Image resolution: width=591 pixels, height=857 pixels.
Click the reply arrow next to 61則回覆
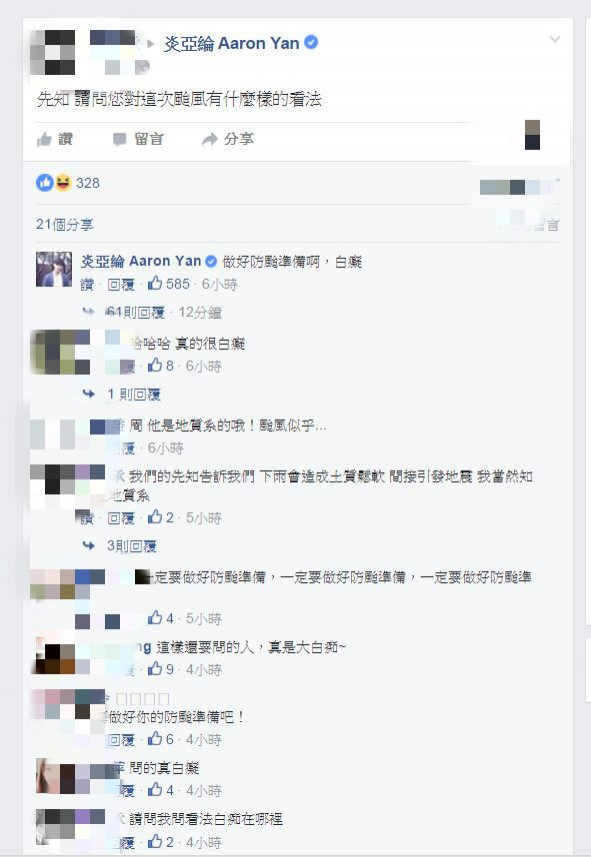click(x=89, y=312)
